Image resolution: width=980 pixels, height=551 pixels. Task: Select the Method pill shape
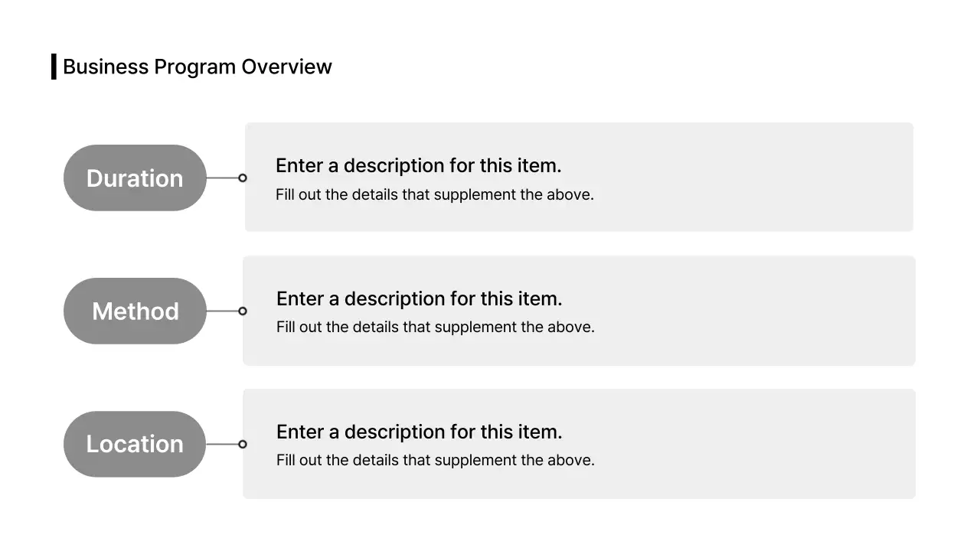(x=135, y=311)
